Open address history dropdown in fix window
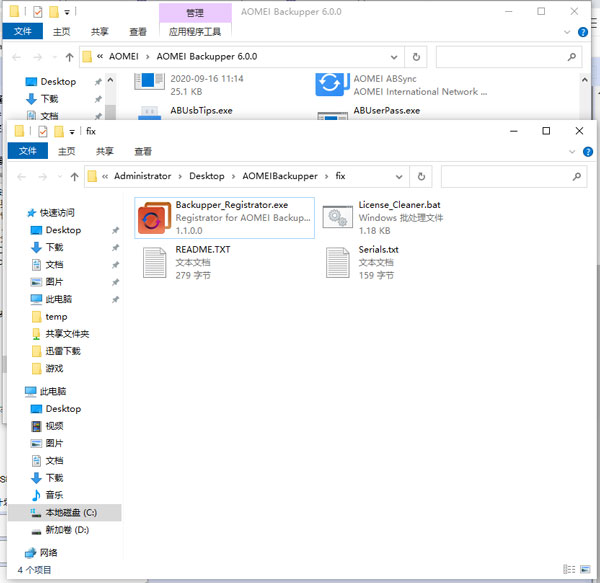600x583 pixels. [399, 176]
